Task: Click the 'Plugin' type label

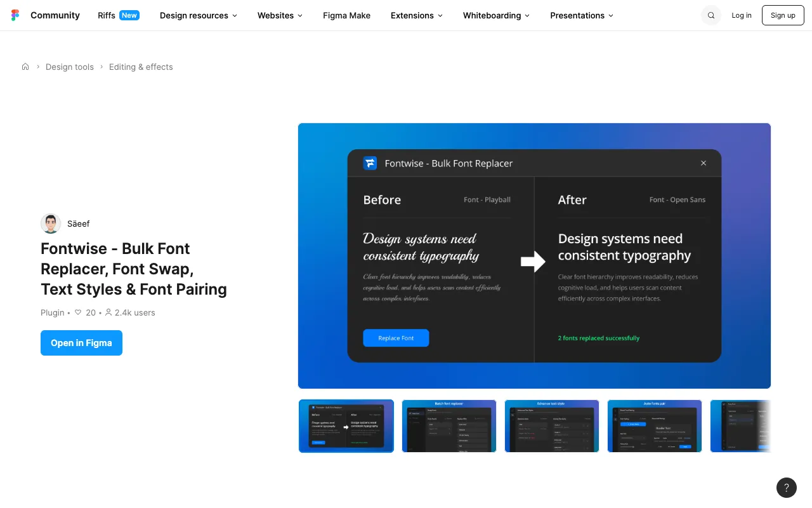Action: pos(53,312)
